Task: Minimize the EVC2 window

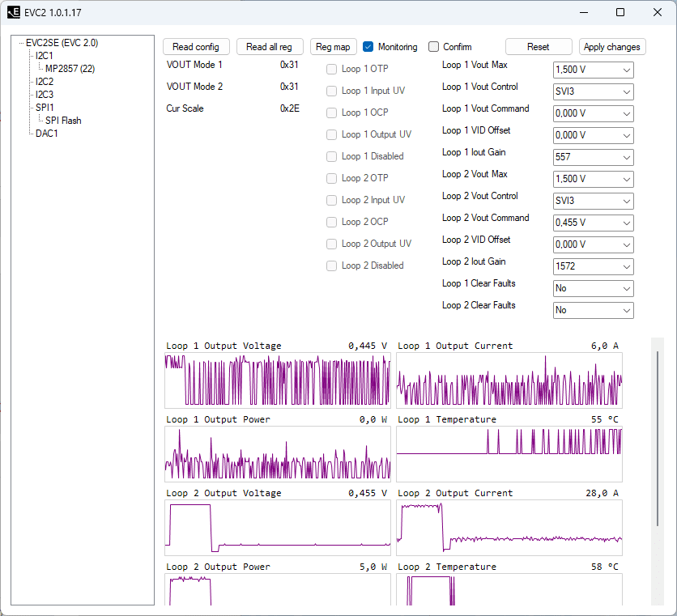Action: point(584,12)
